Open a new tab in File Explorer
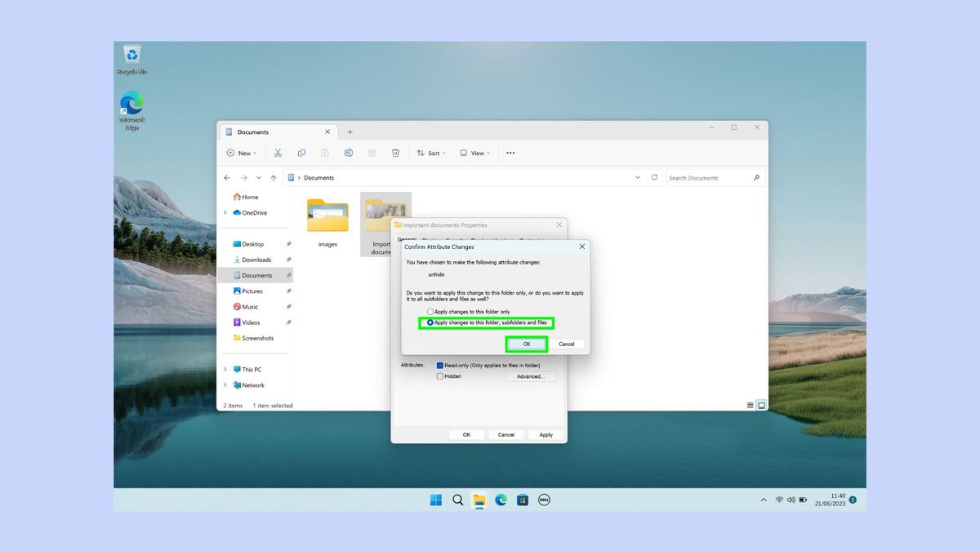Screen dimensions: 980x551 coord(350,131)
